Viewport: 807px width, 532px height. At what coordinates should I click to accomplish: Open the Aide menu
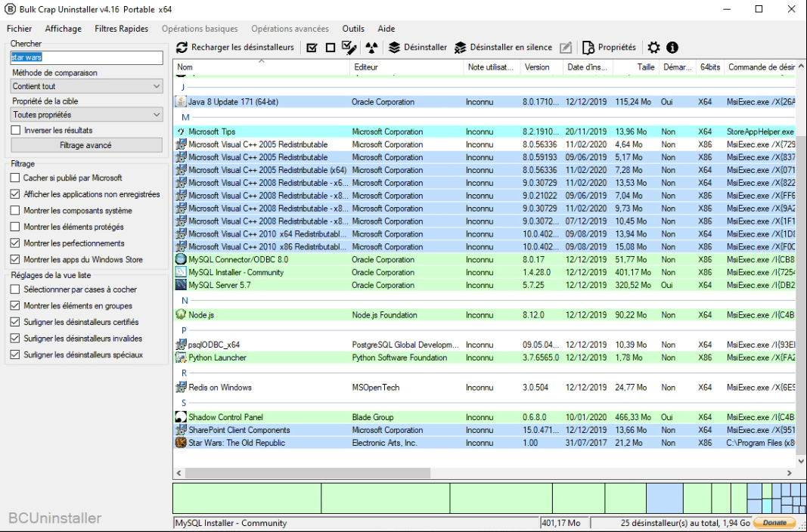(x=386, y=29)
